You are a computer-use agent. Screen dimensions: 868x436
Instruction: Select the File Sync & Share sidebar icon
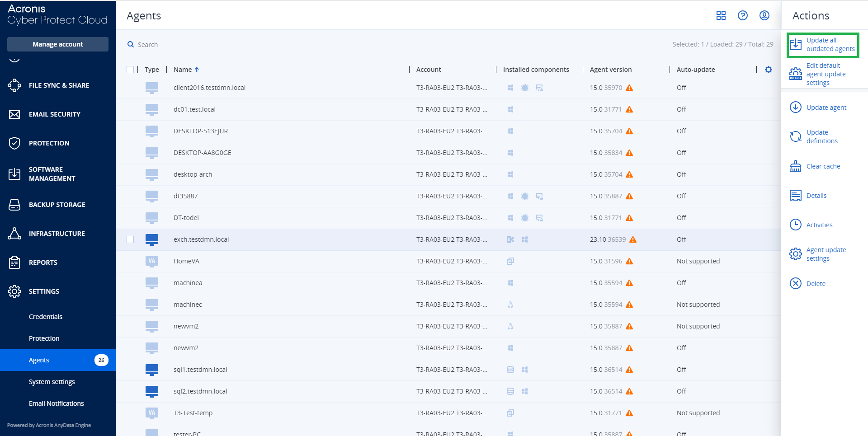coord(14,85)
